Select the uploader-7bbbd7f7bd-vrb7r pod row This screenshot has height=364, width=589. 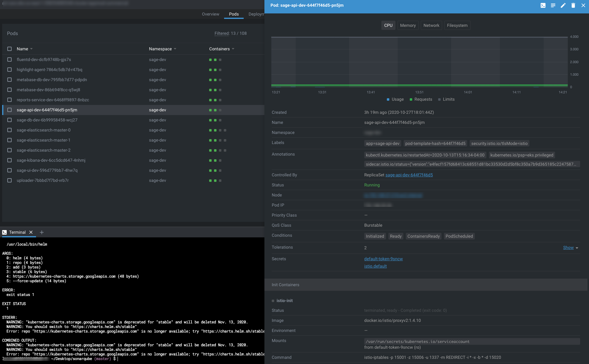[133, 180]
